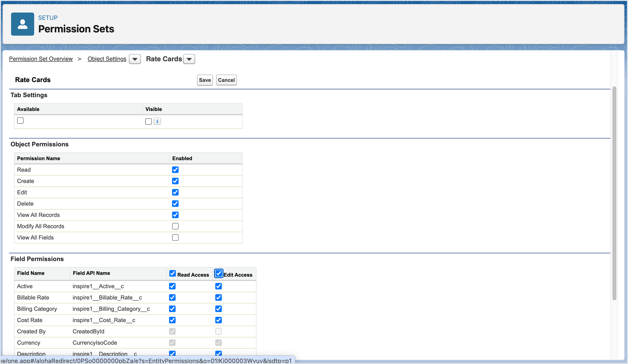Toggle the Read Access header checkbox
Image resolution: width=628 pixels, height=364 pixels.
click(173, 273)
